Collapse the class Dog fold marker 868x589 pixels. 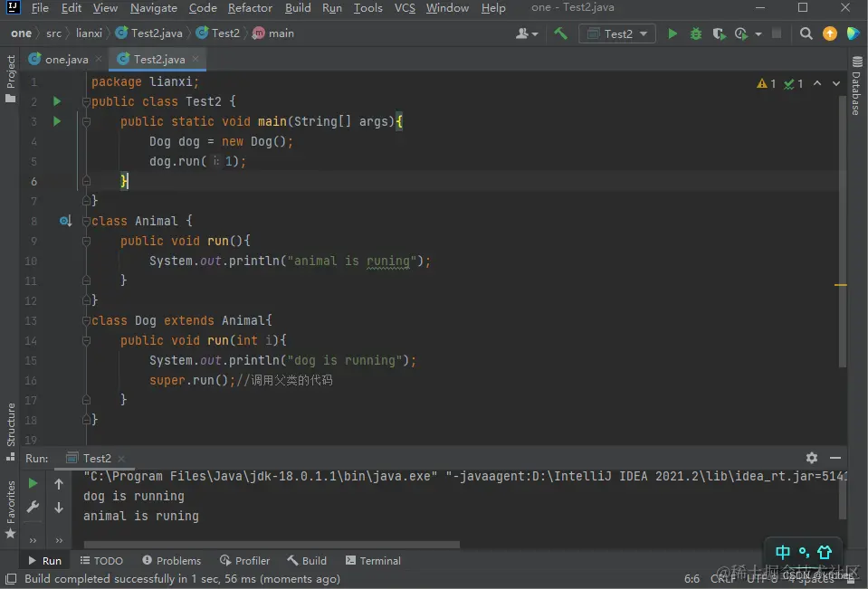click(86, 321)
